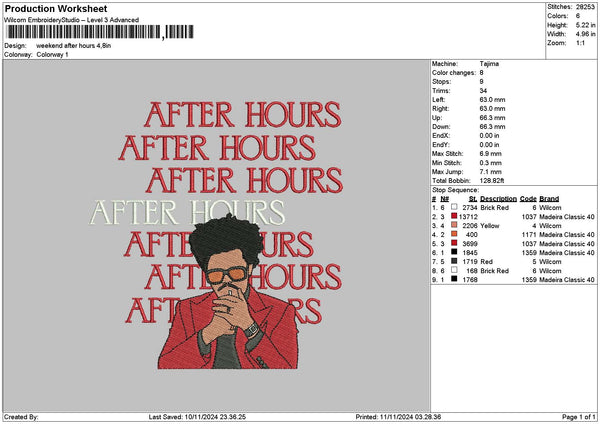The height and width of the screenshot is (424, 600).
Task: Click the stitch count 1845 in row 6
Action: (x=470, y=253)
